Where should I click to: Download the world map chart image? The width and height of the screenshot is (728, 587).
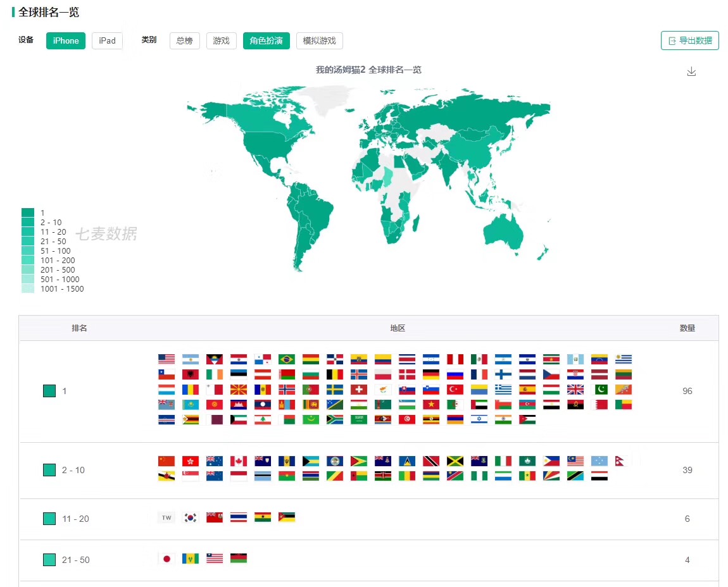click(x=691, y=71)
